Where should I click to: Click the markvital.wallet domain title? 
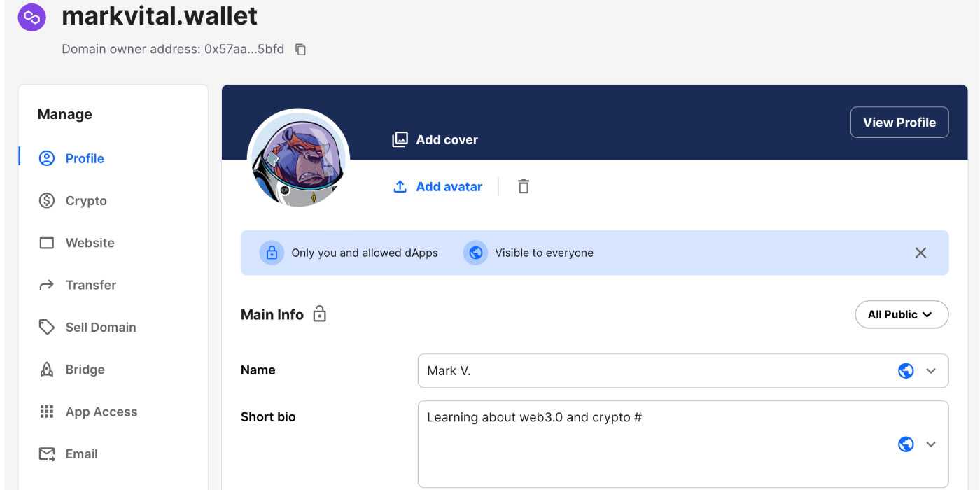tap(160, 15)
